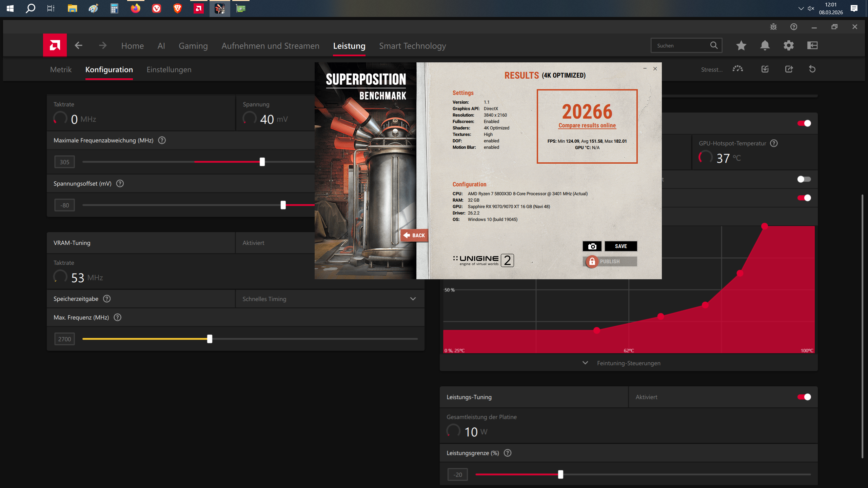868x488 pixels.
Task: Open favorites star icon
Action: (x=741, y=45)
